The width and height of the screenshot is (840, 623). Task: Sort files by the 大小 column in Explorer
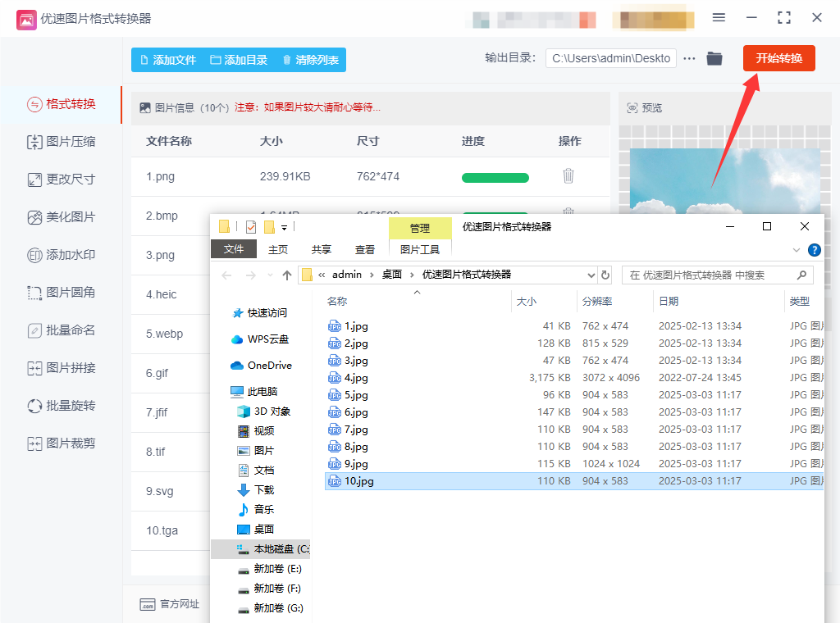tap(545, 302)
